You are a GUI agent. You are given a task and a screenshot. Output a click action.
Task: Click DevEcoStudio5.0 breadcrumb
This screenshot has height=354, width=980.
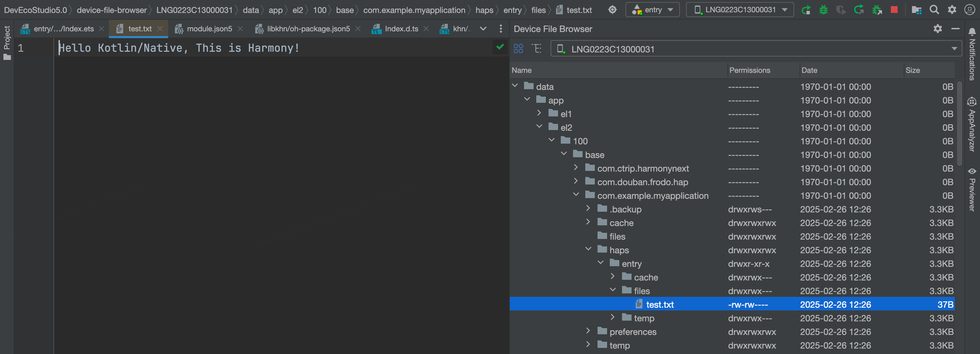(35, 10)
